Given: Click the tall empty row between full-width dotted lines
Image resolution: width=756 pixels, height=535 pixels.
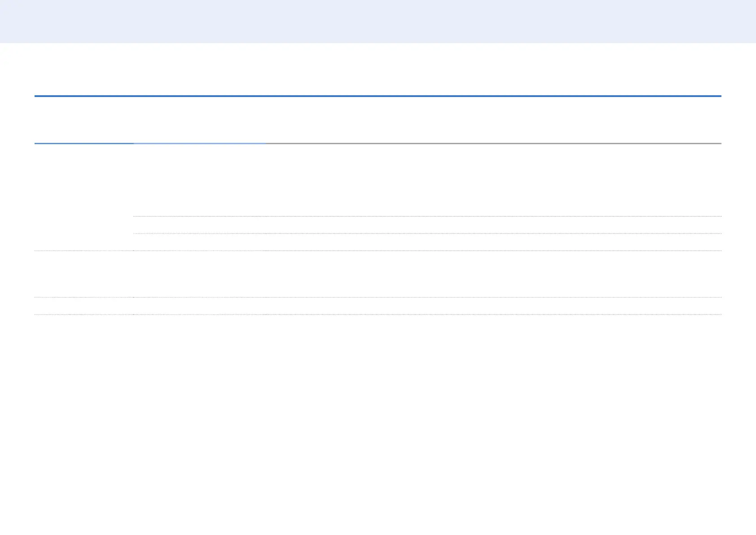Looking at the screenshot, I should [378, 274].
